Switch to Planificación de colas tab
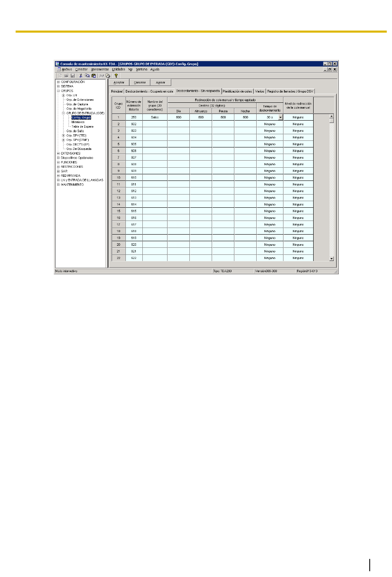 pos(237,91)
